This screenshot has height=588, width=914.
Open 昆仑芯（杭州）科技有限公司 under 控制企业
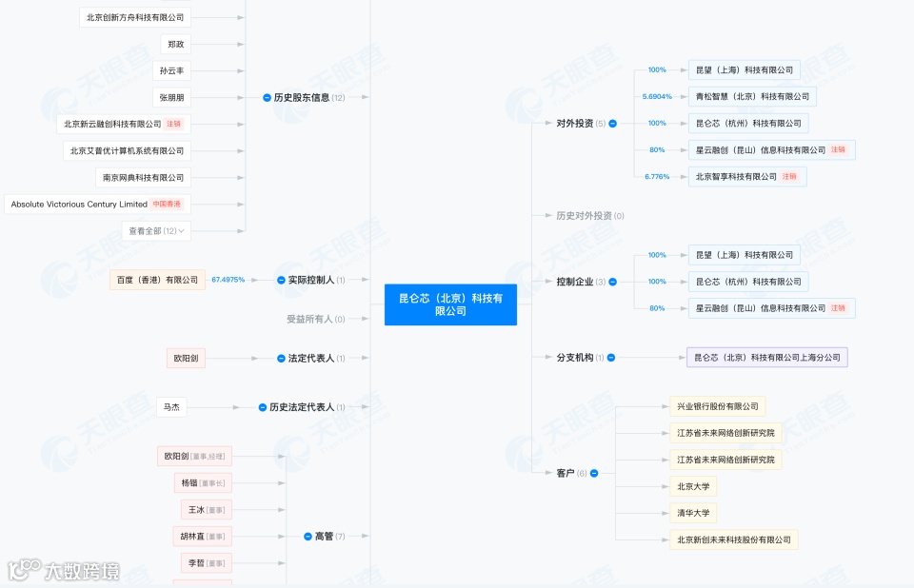[748, 282]
